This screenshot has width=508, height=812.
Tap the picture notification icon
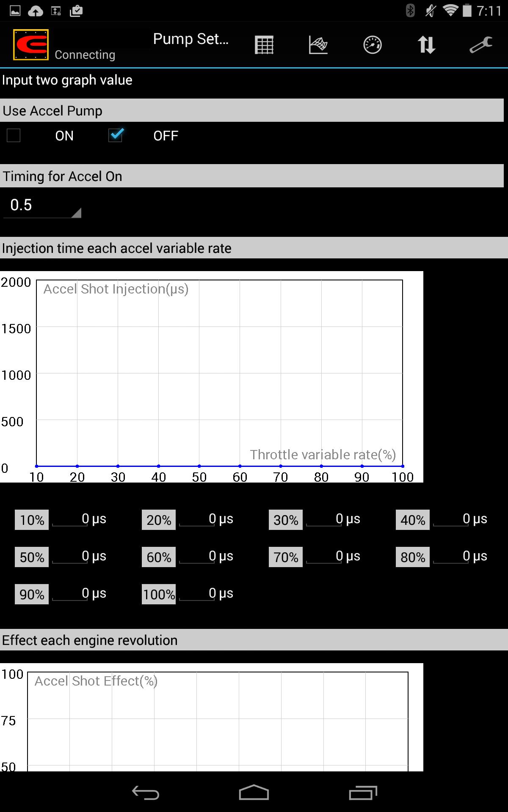15,11
